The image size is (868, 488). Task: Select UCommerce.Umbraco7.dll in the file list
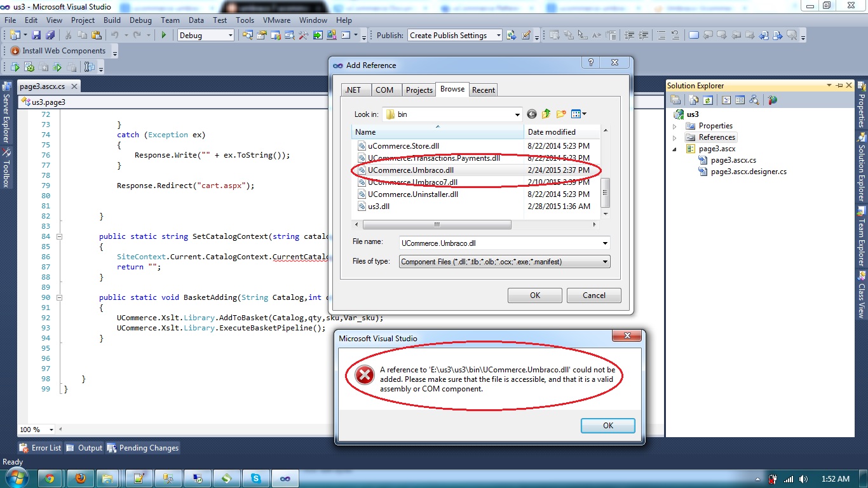412,182
